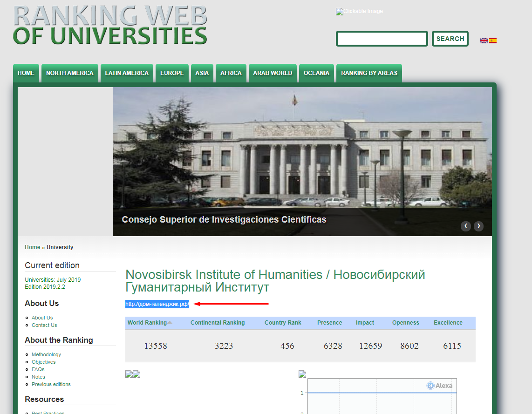Click the continental ranking value 3223
This screenshot has height=414, width=532.
point(224,346)
